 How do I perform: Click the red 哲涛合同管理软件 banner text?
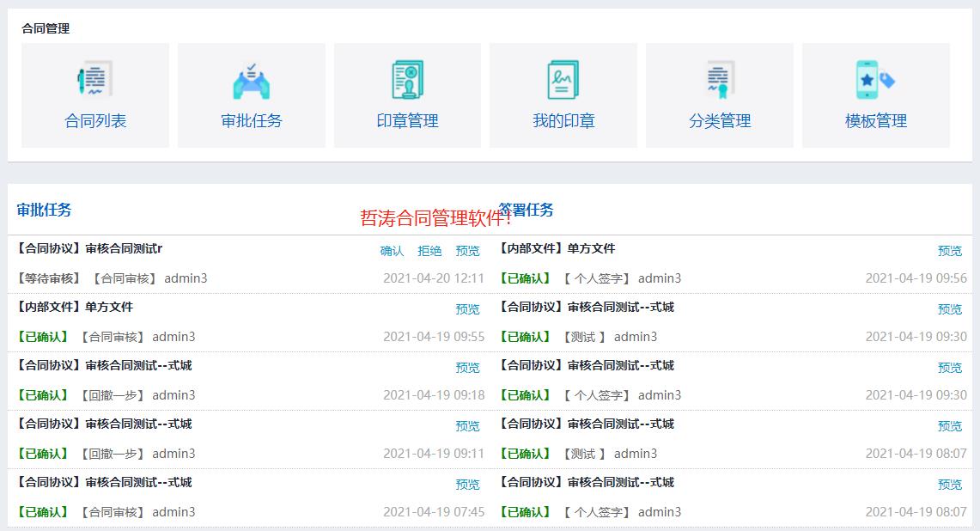coord(435,219)
